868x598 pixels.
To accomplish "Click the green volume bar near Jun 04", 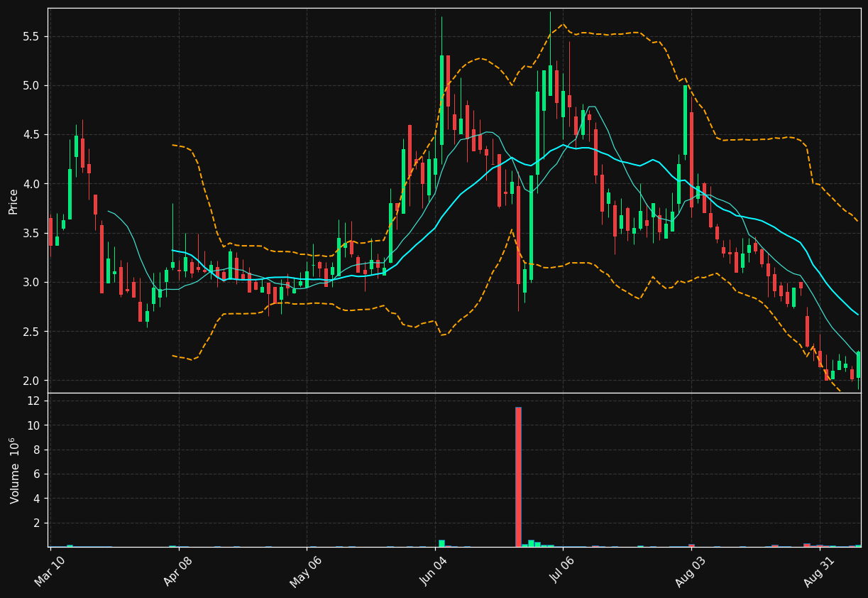I will [441, 543].
